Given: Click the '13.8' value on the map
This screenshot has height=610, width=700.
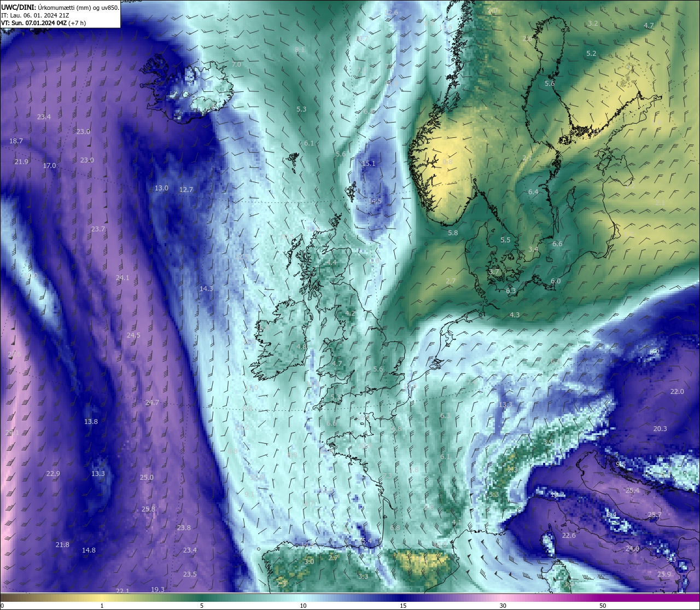Looking at the screenshot, I should 91,422.
